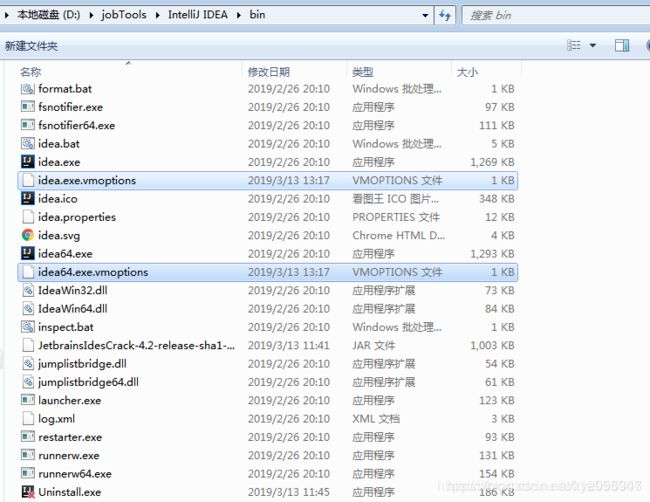This screenshot has width=650, height=502.
Task: Select the file name launcher.exe
Action: click(x=70, y=400)
